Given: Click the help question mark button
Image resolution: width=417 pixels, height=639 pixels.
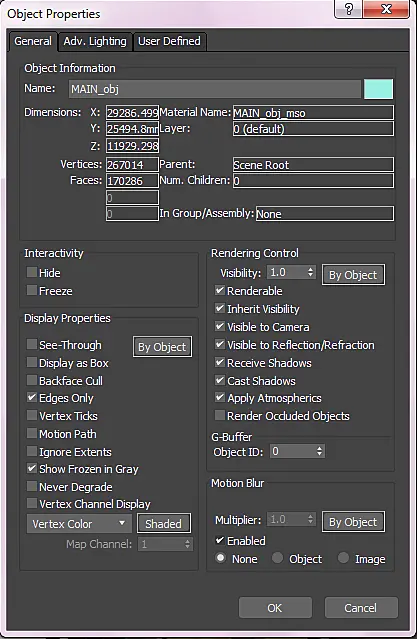Looking at the screenshot, I should point(349,9).
